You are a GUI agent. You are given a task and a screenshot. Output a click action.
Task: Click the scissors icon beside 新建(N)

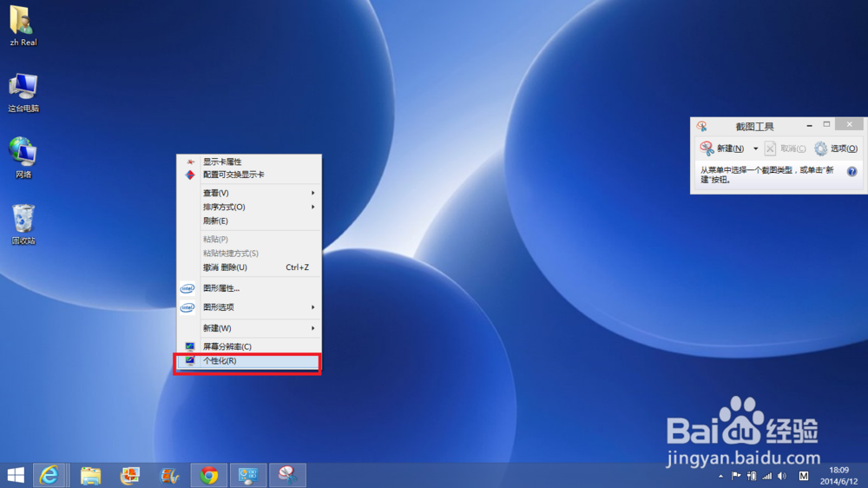707,148
